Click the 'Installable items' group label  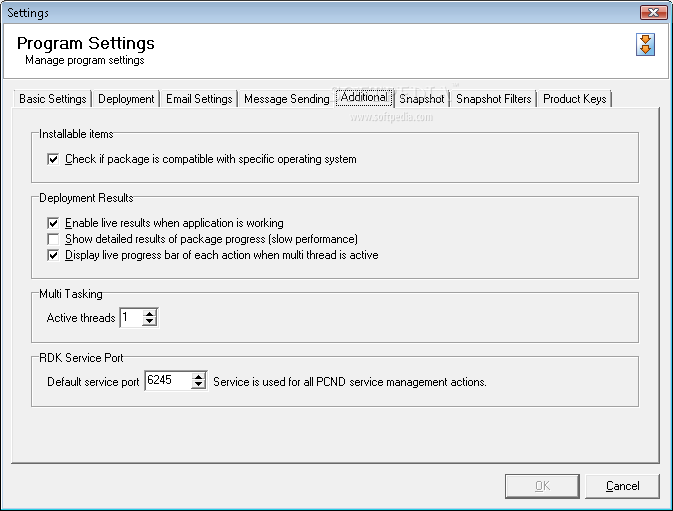pos(76,134)
